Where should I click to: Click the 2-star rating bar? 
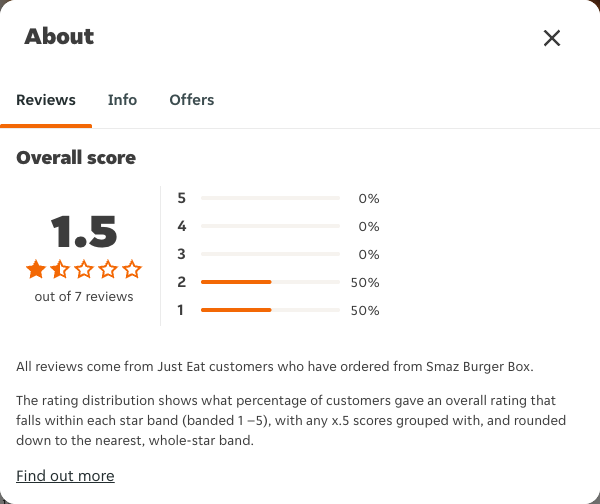tap(270, 282)
